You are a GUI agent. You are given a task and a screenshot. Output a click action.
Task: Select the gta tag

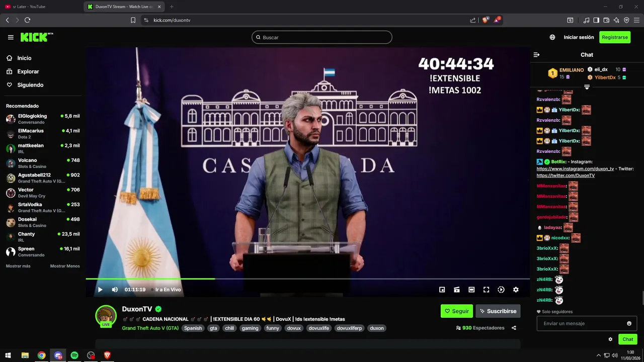click(x=213, y=328)
